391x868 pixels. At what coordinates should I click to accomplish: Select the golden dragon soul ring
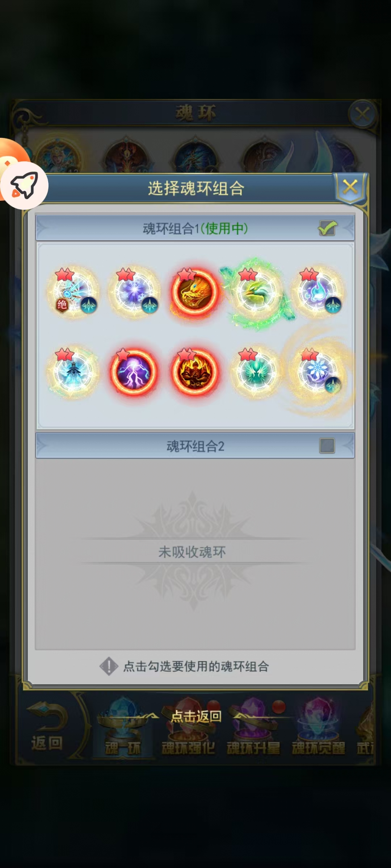195,292
